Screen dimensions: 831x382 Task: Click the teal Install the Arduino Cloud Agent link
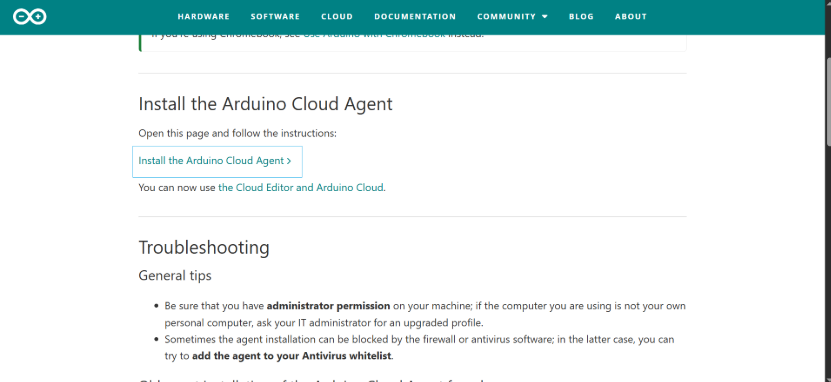pyautogui.click(x=211, y=161)
